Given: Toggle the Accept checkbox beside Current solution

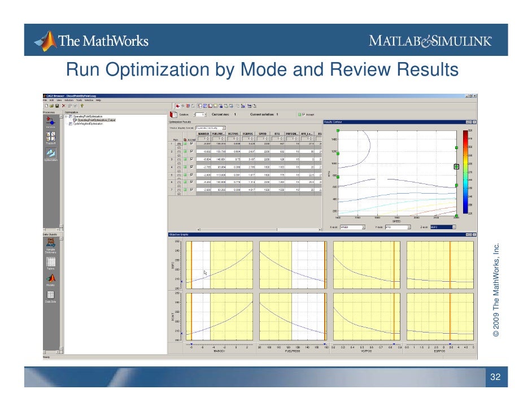Looking at the screenshot, I should click(x=303, y=115).
